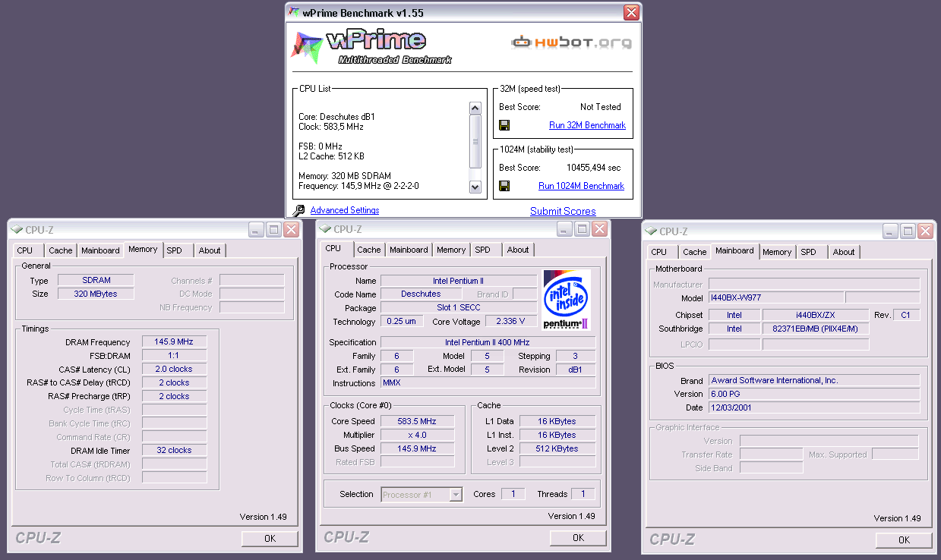The height and width of the screenshot is (560, 941).
Task: Click the Chipset i440BX/ZX value
Action: coord(815,315)
